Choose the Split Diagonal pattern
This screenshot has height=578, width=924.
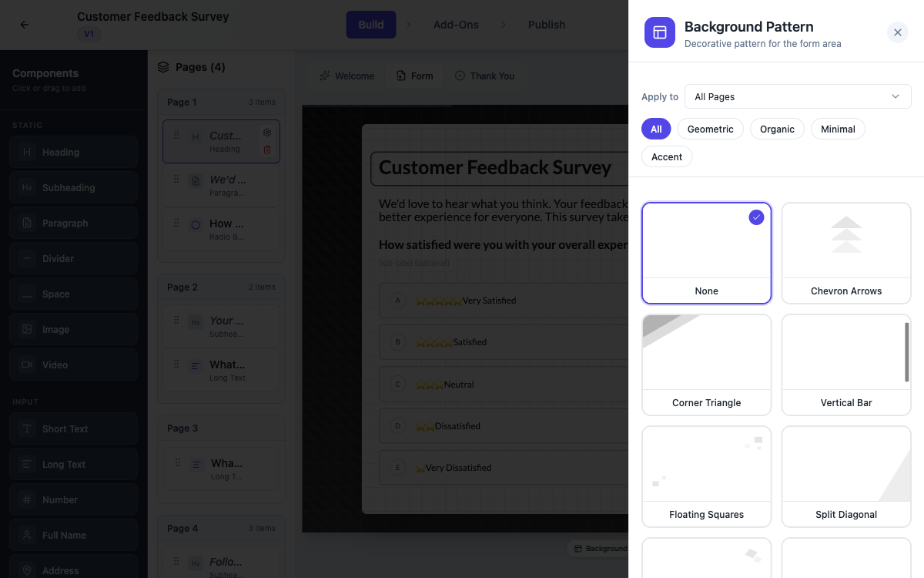[846, 476]
